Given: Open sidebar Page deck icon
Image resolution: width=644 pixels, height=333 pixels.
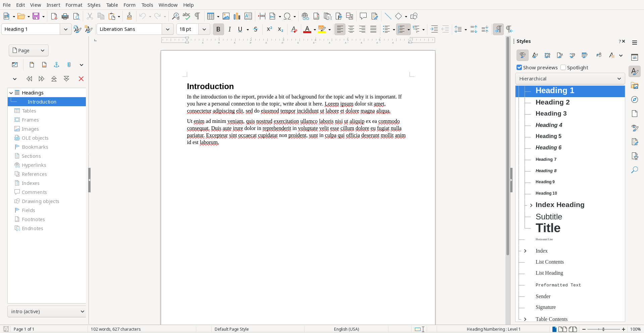Looking at the screenshot, I should [x=635, y=114].
